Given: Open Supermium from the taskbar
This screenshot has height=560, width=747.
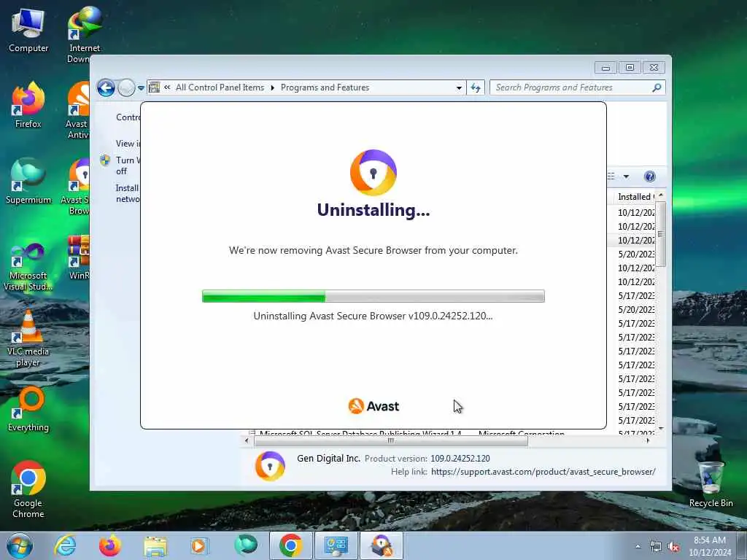Looking at the screenshot, I should (245, 545).
